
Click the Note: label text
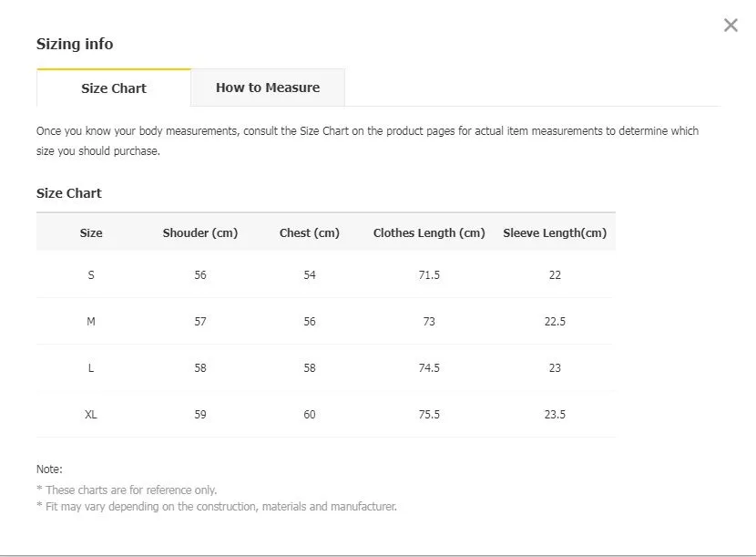point(49,469)
